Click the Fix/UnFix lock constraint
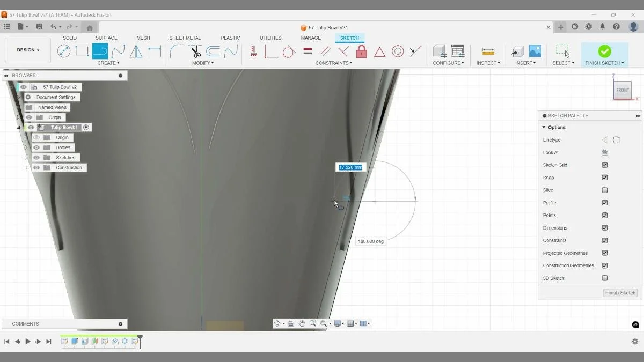Viewport: 644px width, 362px height. pos(361,51)
